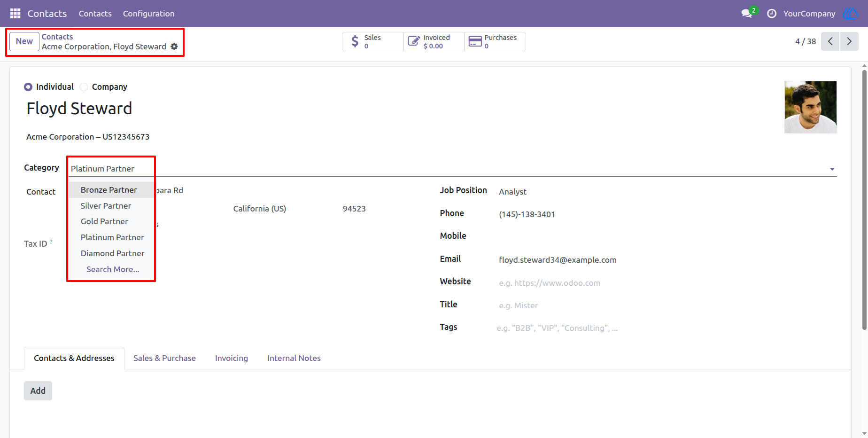Go to the previous contact record
Viewport: 868px width, 438px height.
[x=830, y=41]
